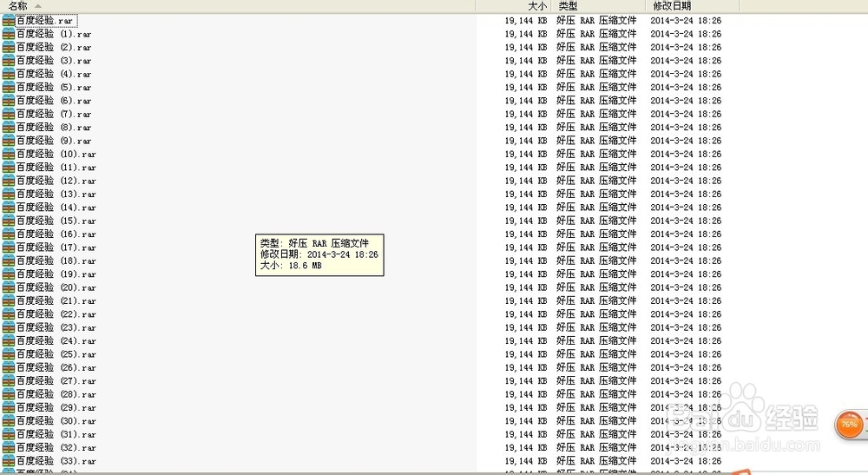Click the RAR icon of 百度经验 (12).rar
Image resolution: width=868 pixels, height=475 pixels.
(9, 181)
